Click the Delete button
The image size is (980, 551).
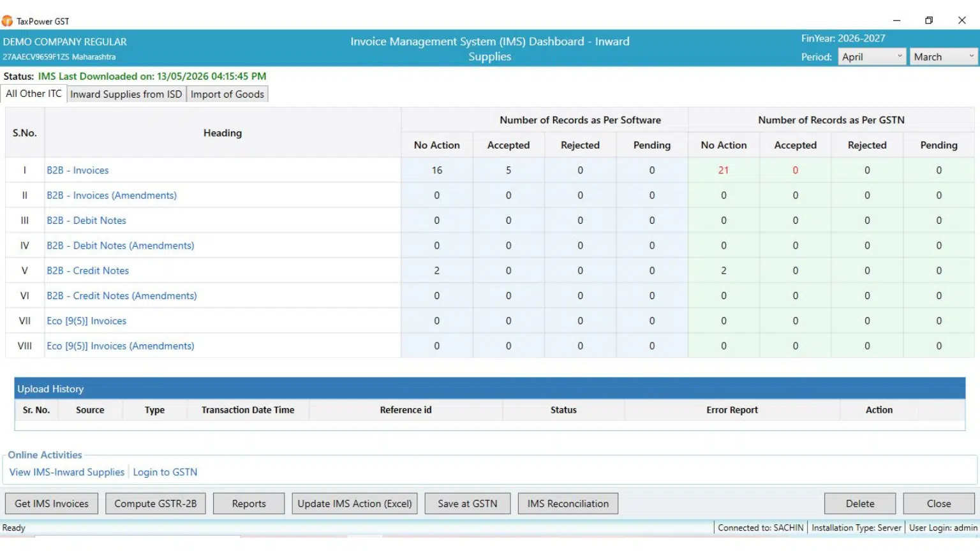pyautogui.click(x=860, y=504)
